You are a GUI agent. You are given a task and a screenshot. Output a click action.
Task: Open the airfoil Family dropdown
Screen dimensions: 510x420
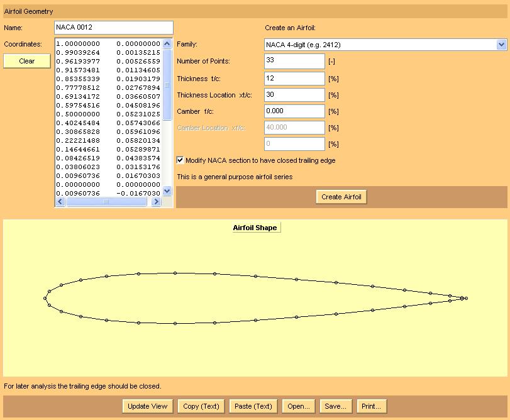(385, 45)
